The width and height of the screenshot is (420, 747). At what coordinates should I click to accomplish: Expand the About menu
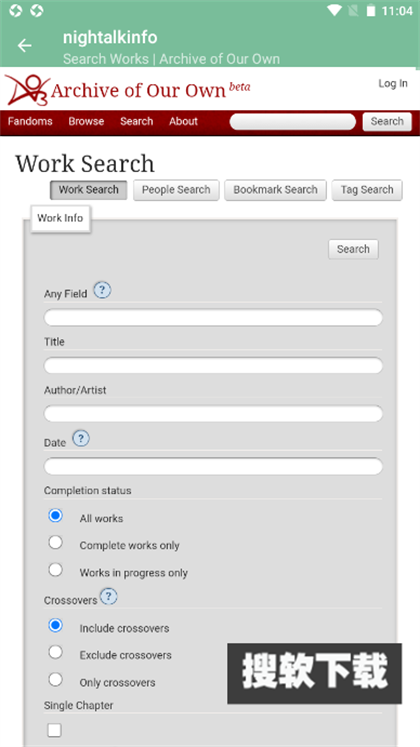(183, 121)
